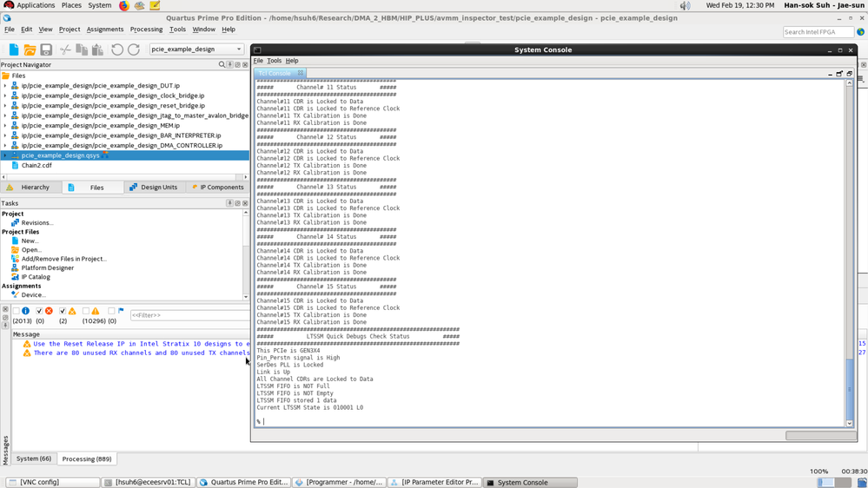Open IP Catalog from Tasks list
The image size is (868, 488).
click(x=36, y=277)
